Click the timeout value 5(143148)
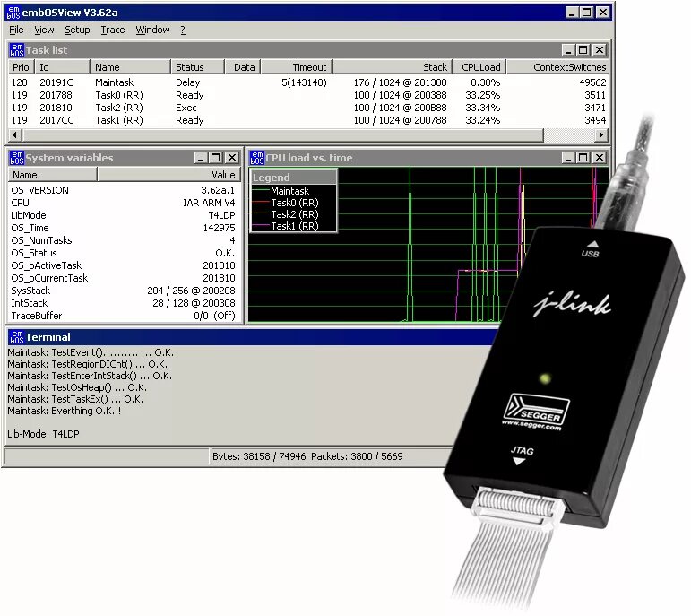Viewport: 691px width, 616px height. (304, 82)
